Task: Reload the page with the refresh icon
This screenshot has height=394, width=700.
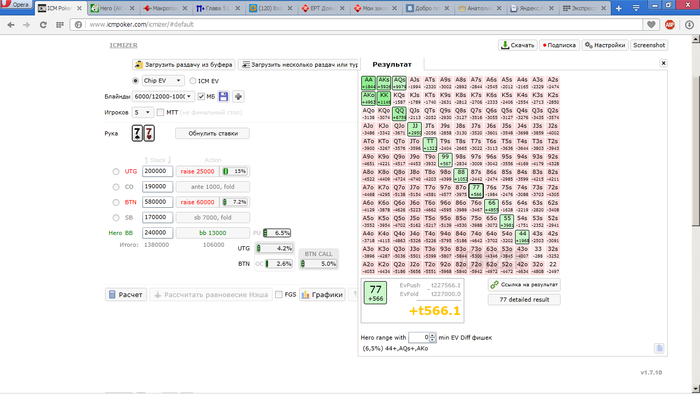Action: (x=43, y=25)
